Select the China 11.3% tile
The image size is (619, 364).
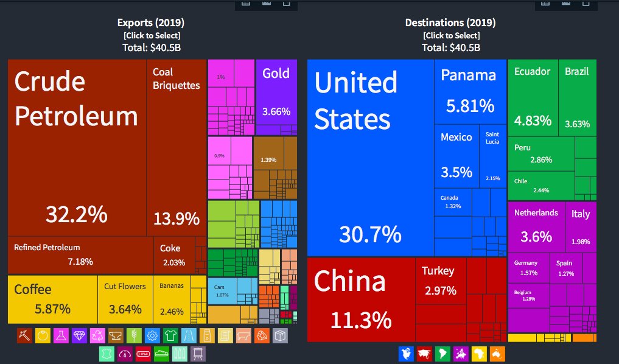(361, 299)
